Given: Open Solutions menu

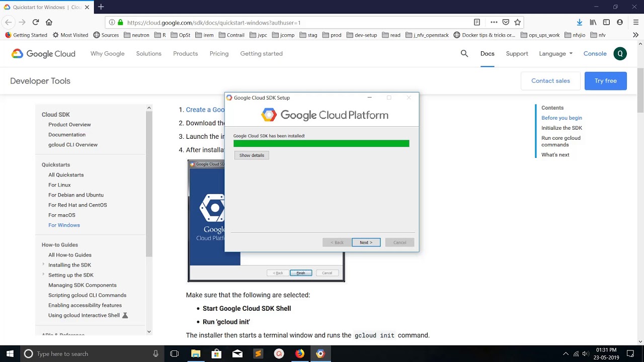Looking at the screenshot, I should tap(149, 54).
